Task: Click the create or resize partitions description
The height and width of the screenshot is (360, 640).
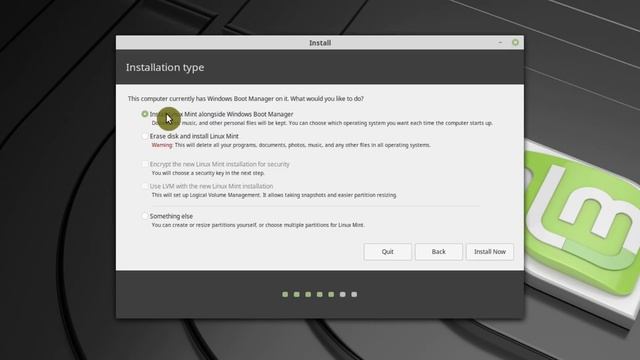Action: coord(258,225)
